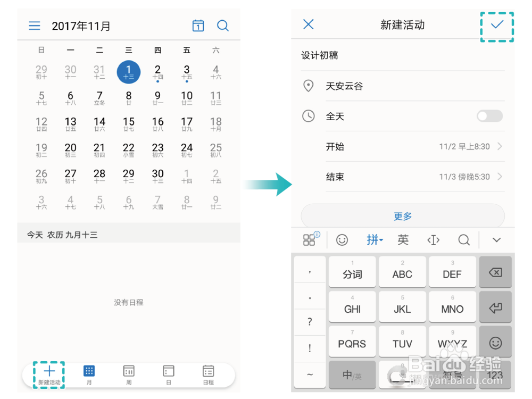Open the keyboard layout grid icon
The width and height of the screenshot is (532, 399).
pos(310,240)
